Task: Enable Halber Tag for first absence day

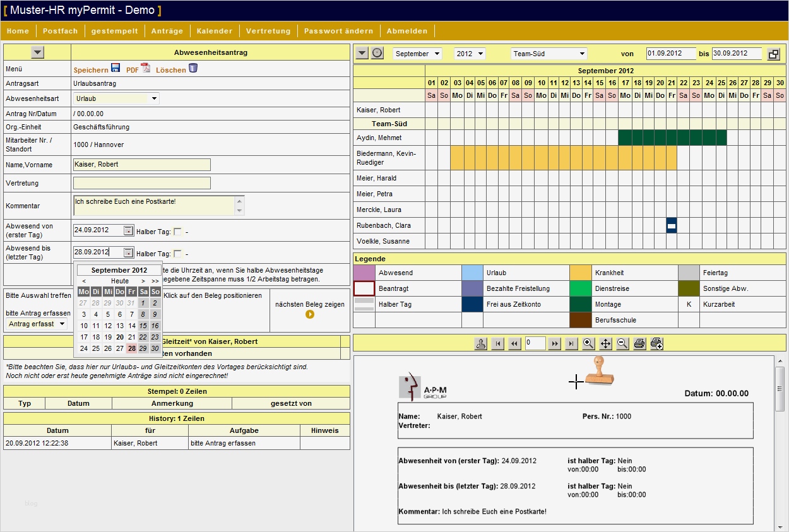Action: point(177,232)
